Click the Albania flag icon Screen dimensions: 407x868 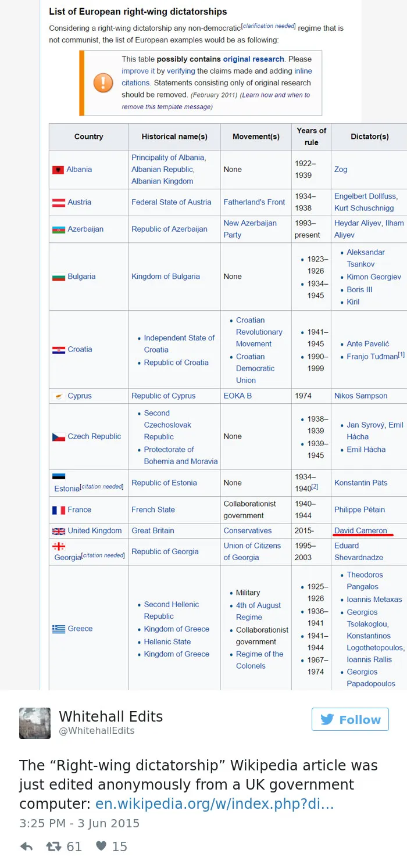[x=58, y=170]
